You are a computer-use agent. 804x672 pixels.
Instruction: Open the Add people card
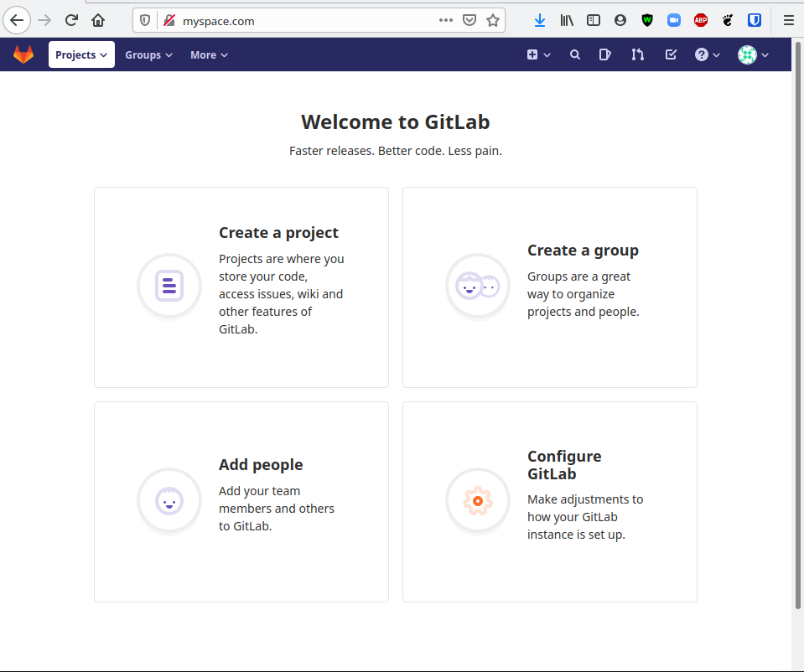[x=241, y=502]
